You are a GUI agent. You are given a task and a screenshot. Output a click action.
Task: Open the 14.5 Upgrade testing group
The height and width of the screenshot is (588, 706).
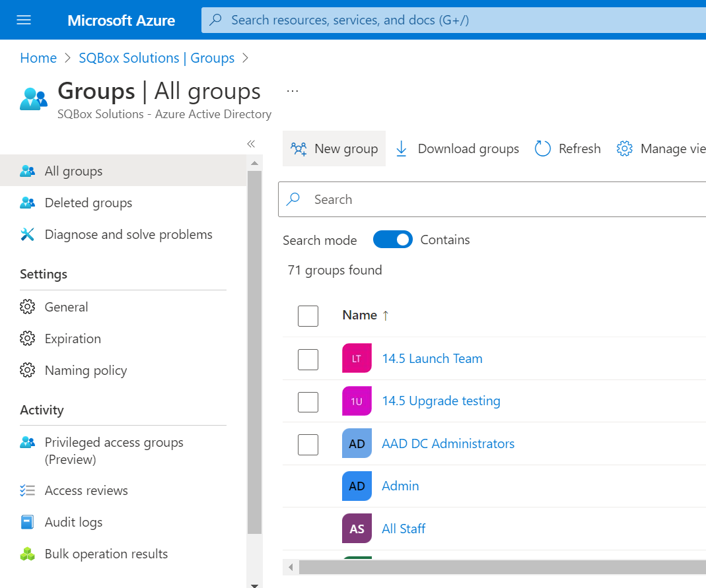[x=441, y=401]
